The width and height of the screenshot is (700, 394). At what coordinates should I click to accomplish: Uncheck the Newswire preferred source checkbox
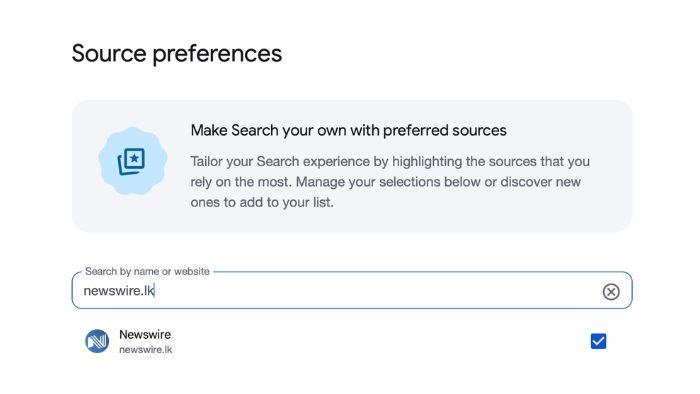(x=598, y=341)
